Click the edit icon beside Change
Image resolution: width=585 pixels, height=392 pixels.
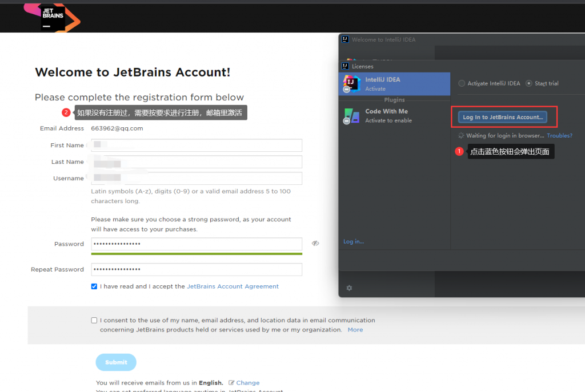(231, 383)
